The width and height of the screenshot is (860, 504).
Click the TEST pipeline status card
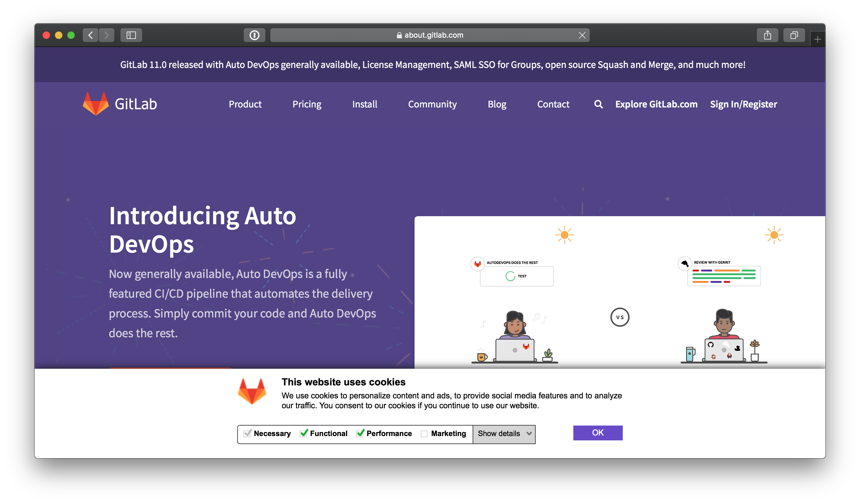(x=516, y=276)
